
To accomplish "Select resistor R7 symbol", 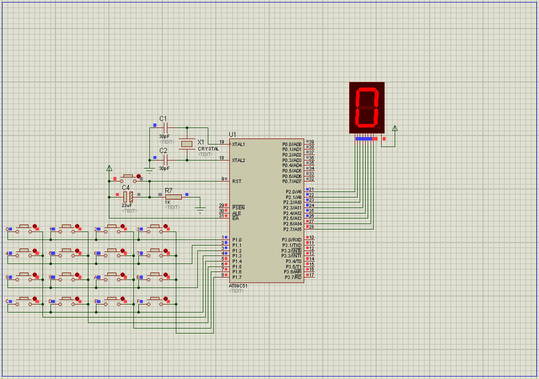I will click(x=174, y=197).
